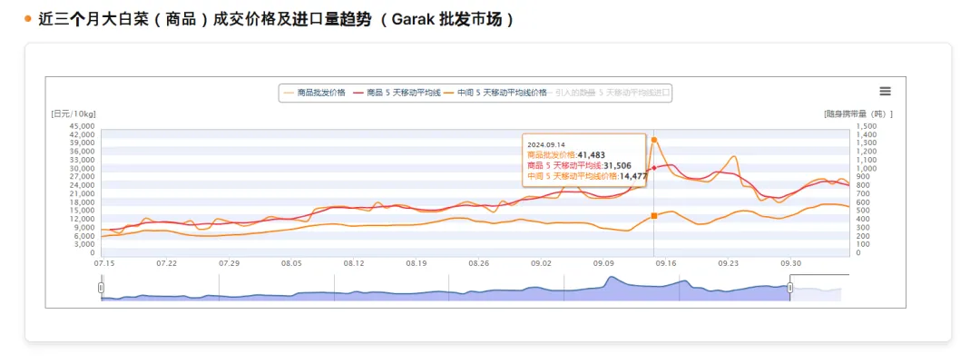Click the 08.26 x-axis date label
This screenshot has width=980, height=364.
(x=479, y=263)
